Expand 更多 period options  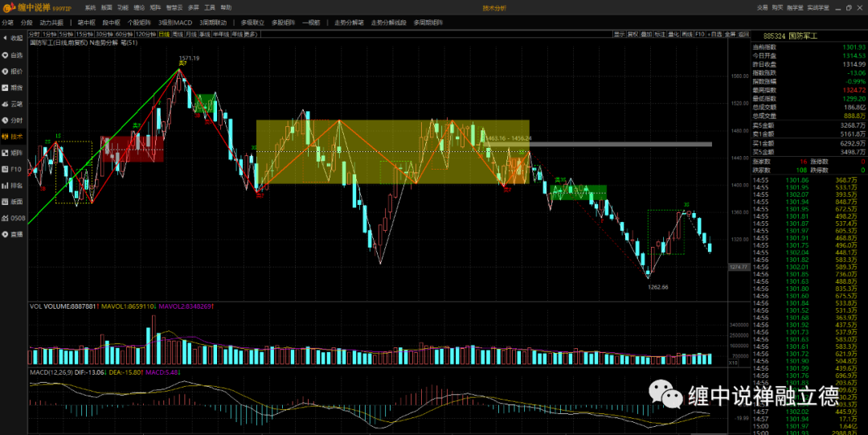[x=252, y=35]
